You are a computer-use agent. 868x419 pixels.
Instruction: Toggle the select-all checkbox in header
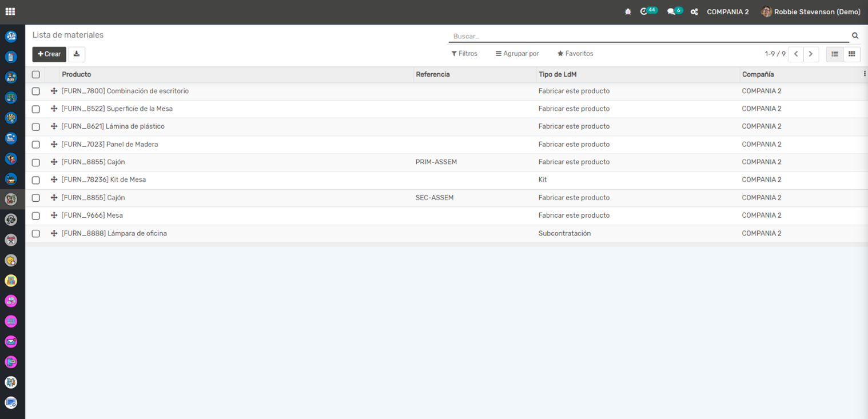tap(36, 75)
